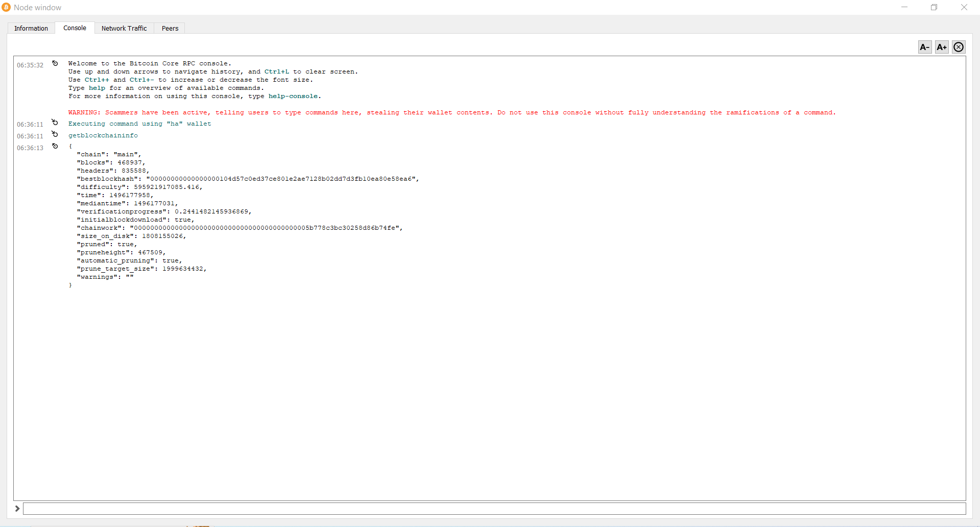980x527 pixels.
Task: Click the "pruneheight": 467509 line
Action: point(121,252)
